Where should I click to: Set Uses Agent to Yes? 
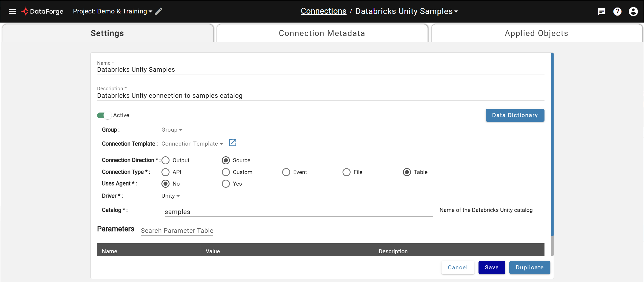point(226,184)
